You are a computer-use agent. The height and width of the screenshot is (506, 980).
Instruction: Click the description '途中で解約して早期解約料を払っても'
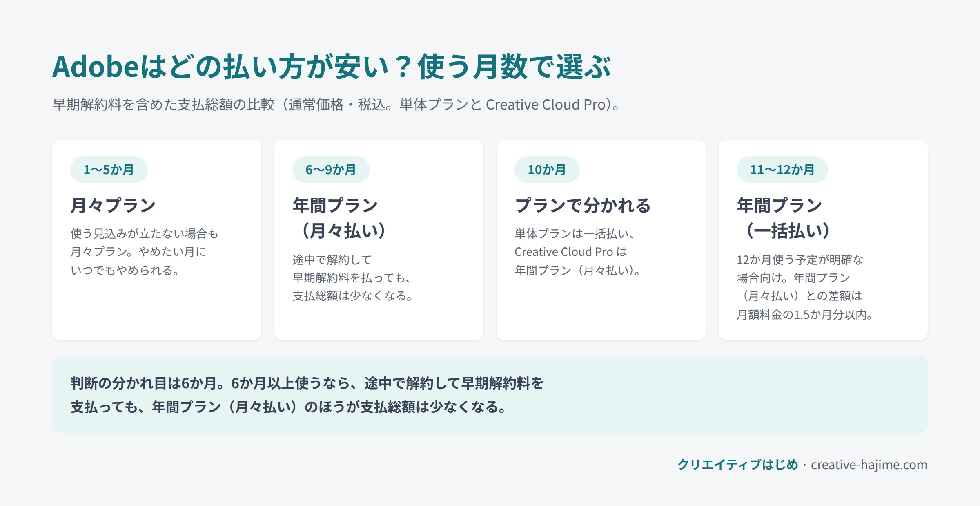click(x=352, y=269)
